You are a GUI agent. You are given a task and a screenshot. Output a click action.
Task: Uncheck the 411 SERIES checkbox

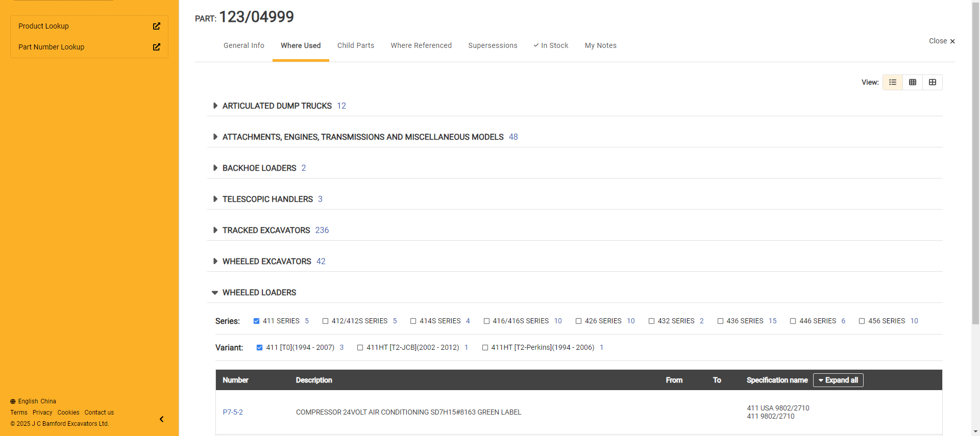(x=256, y=321)
